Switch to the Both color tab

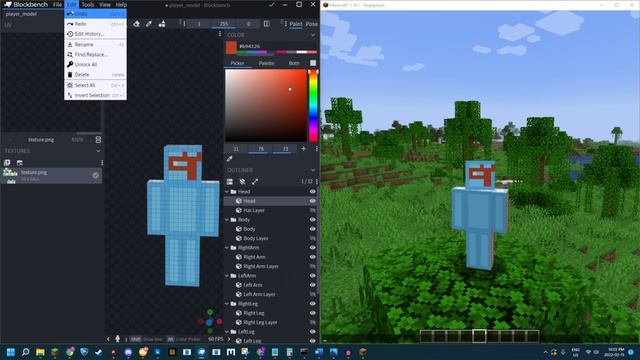pos(294,63)
